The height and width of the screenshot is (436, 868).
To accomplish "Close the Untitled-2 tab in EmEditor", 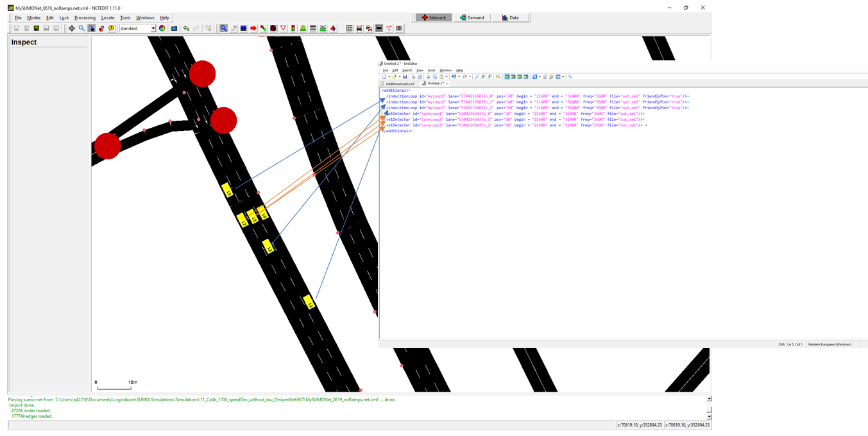I will point(447,83).
